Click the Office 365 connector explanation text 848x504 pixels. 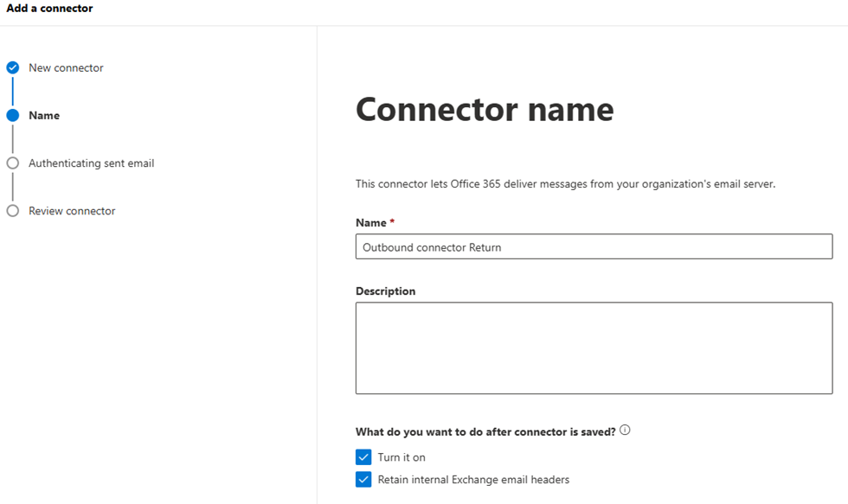[565, 184]
